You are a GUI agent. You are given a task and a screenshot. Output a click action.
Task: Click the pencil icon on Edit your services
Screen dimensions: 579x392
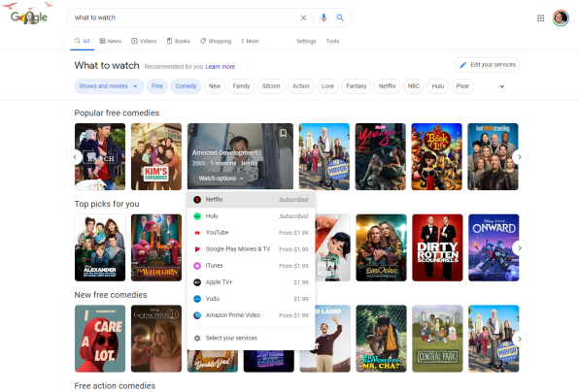(x=462, y=65)
